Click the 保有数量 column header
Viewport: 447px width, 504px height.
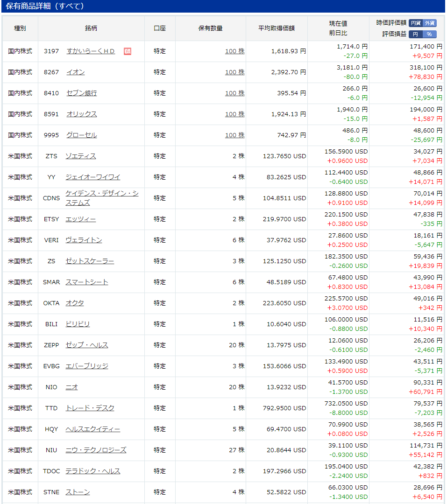point(211,28)
